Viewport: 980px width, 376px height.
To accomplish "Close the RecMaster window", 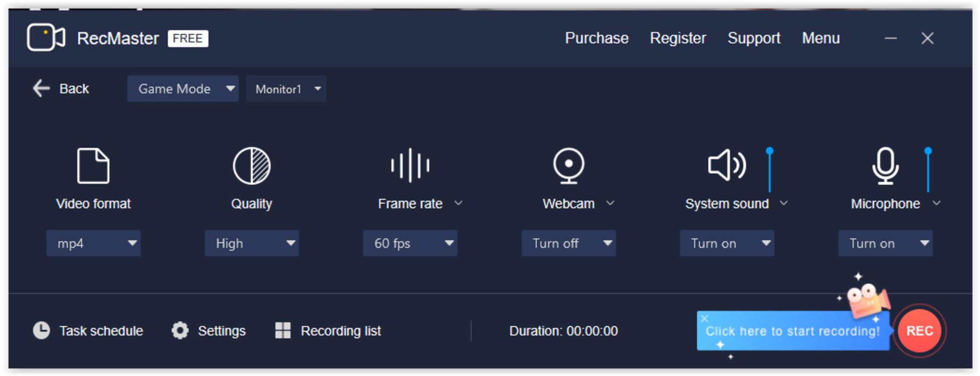I will 927,38.
